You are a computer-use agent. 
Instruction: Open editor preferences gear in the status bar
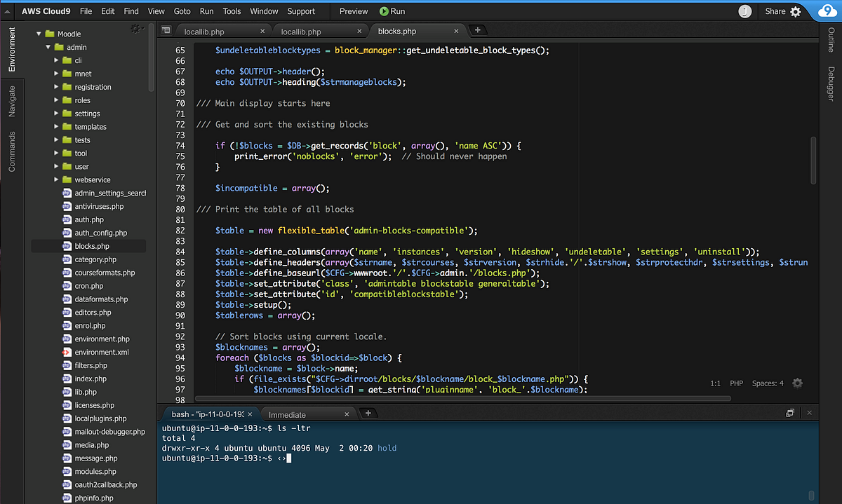[797, 383]
